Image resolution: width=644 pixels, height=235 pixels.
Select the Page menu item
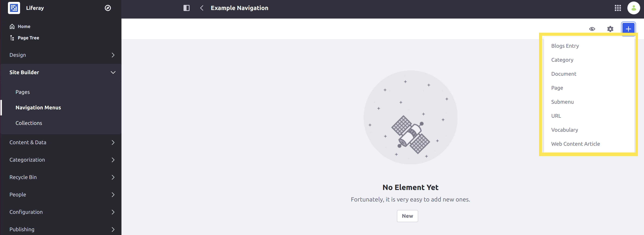point(557,87)
